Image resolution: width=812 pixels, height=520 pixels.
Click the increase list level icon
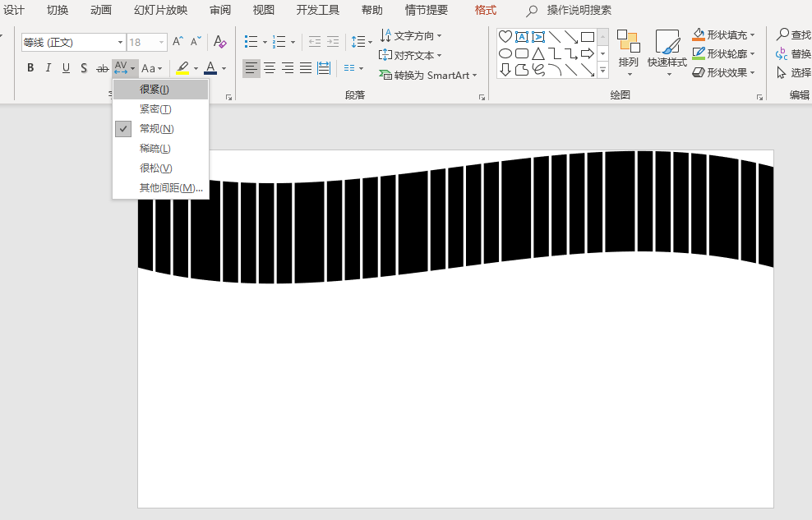pos(333,42)
